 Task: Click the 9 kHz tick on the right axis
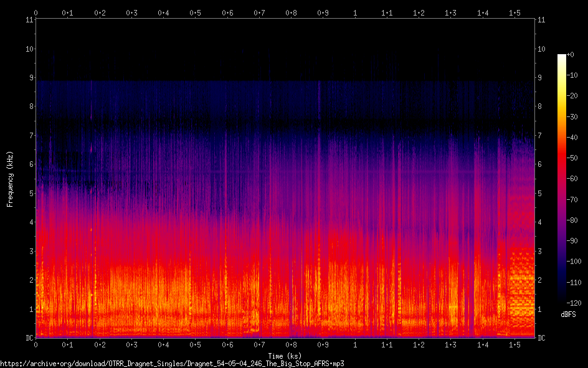(541, 78)
